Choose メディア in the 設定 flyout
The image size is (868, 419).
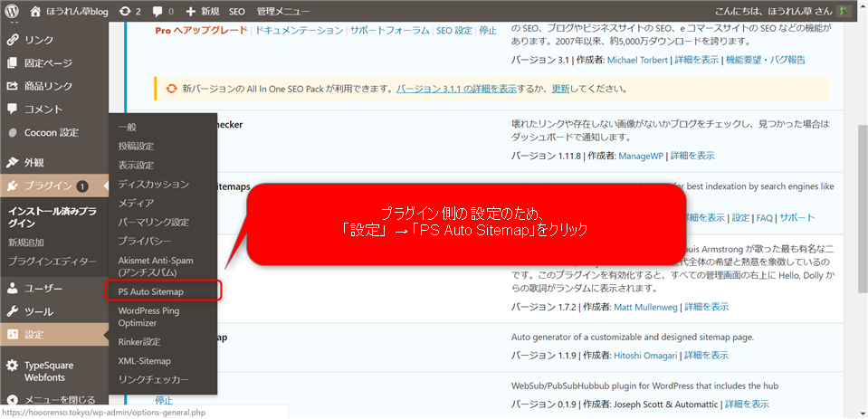(136, 203)
